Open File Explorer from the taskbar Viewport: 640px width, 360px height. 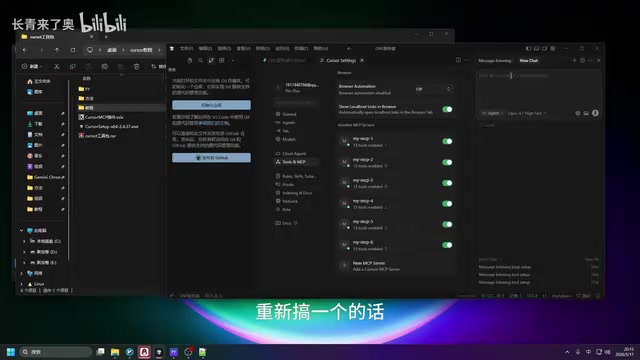pyautogui.click(x=115, y=352)
